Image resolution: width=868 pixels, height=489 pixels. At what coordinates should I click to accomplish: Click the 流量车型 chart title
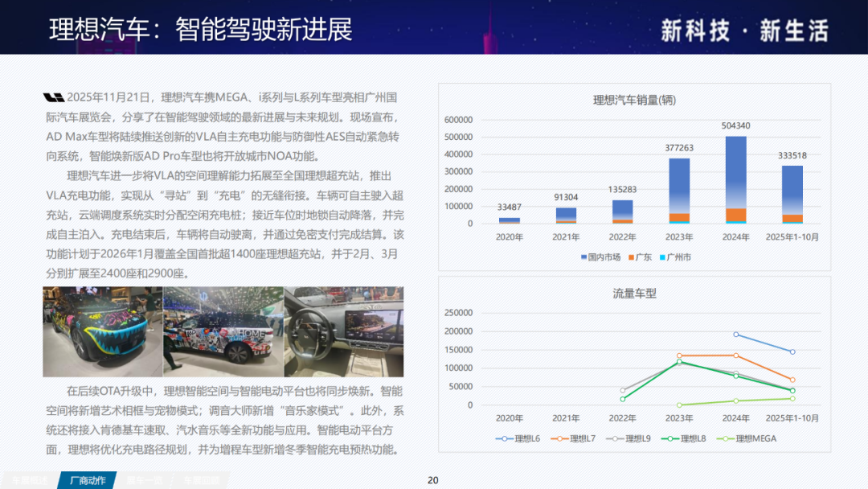634,294
